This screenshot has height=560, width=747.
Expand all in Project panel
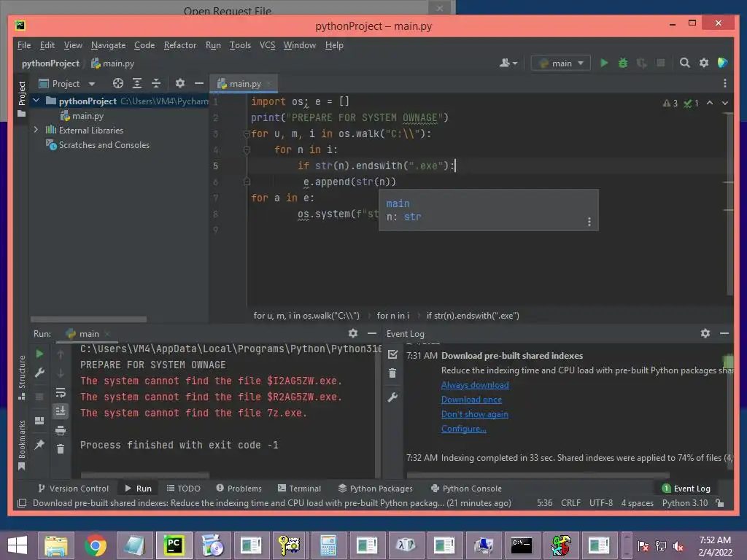(x=136, y=83)
